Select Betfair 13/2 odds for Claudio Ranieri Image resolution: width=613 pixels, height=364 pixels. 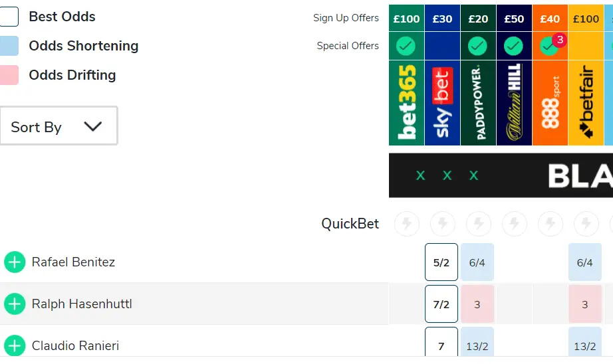coord(585,345)
